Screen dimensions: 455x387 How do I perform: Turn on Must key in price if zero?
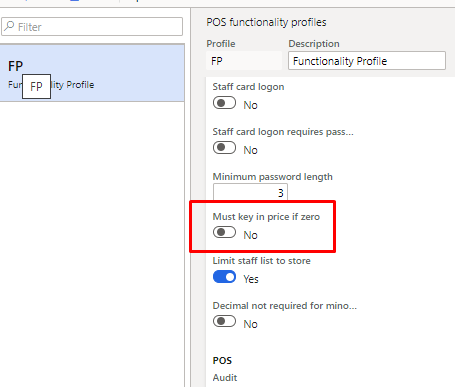224,232
